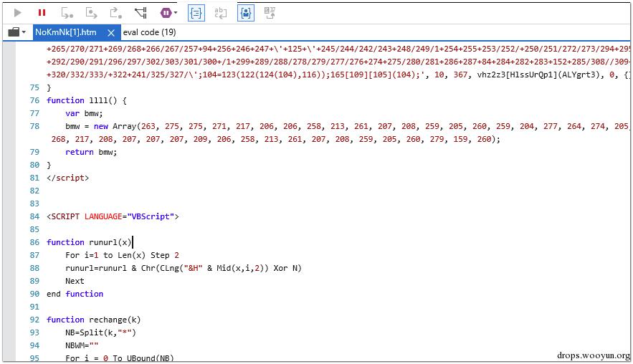Viewport: 633px width, 364px height.
Task: Click the 'function rechange(k)' declaration
Action: (94, 320)
